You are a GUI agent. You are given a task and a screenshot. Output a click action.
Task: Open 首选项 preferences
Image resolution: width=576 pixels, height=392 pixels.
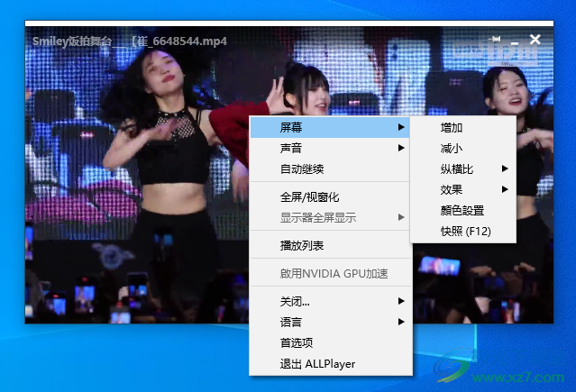(330, 342)
